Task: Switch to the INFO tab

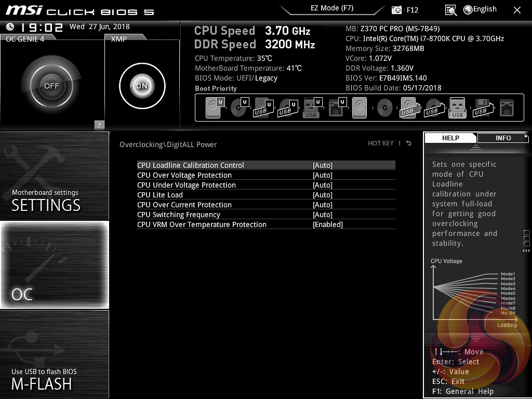Action: tap(503, 138)
